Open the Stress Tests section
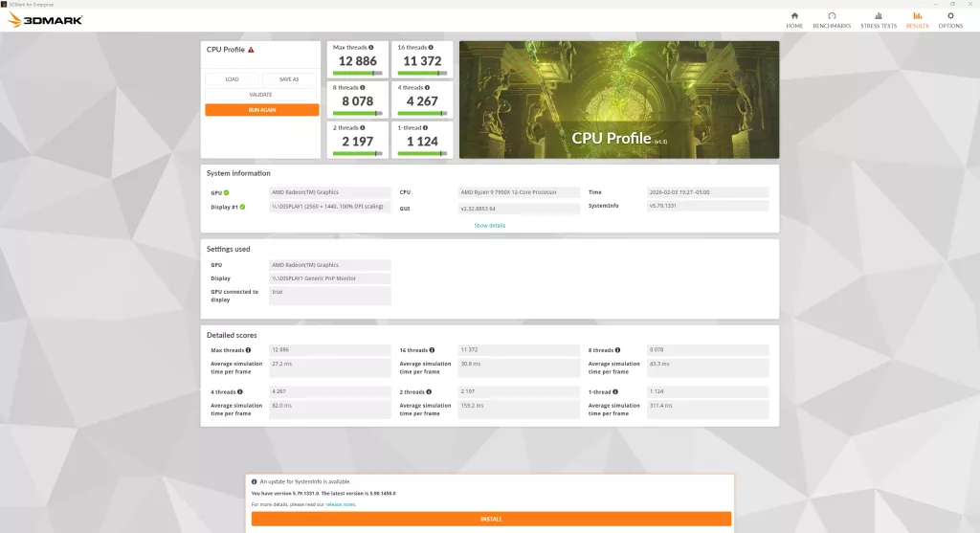This screenshot has width=980, height=533. pos(879,20)
